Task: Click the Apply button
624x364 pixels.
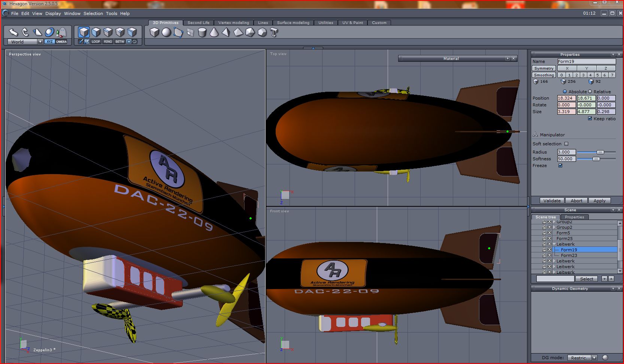Action: coord(600,200)
